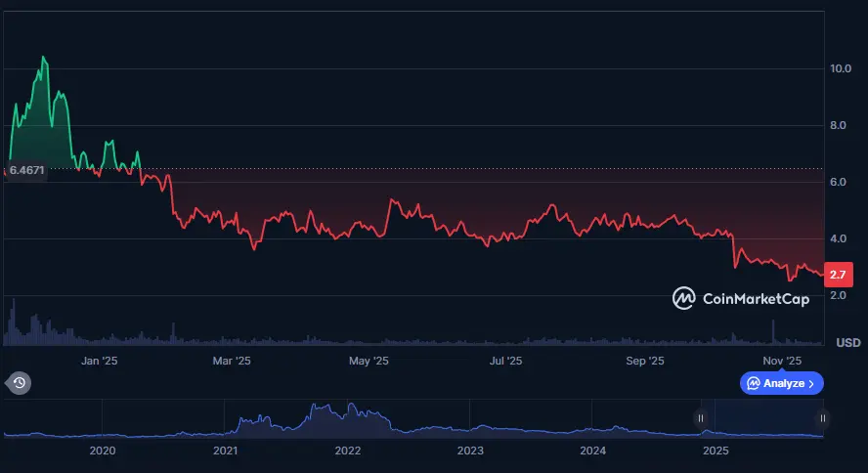Click the Jan '25 date axis label
868x473 pixels.
coord(99,361)
